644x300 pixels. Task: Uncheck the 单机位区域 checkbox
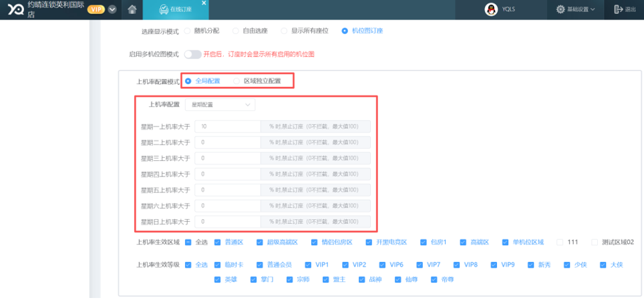coord(505,242)
